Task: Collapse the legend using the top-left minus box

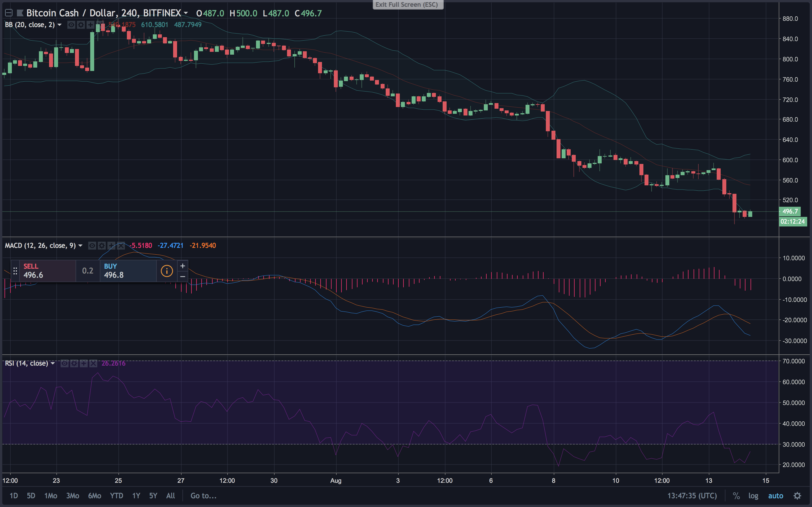Action: pyautogui.click(x=9, y=13)
